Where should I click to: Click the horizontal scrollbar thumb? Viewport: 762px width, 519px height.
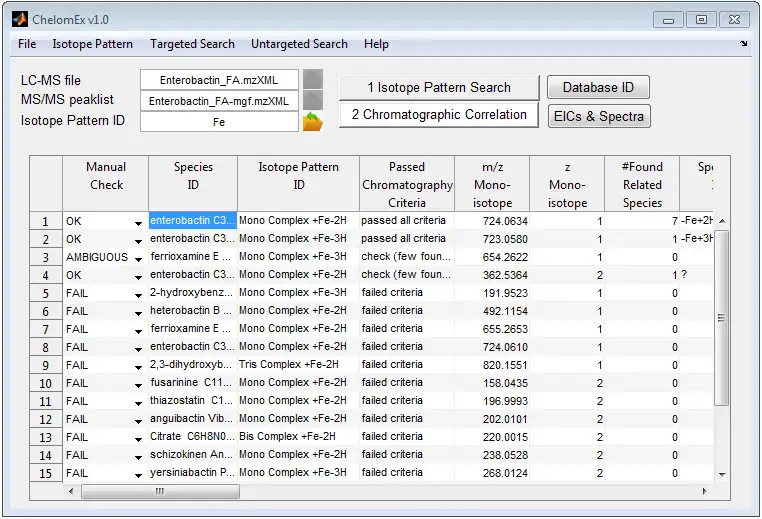(160, 491)
